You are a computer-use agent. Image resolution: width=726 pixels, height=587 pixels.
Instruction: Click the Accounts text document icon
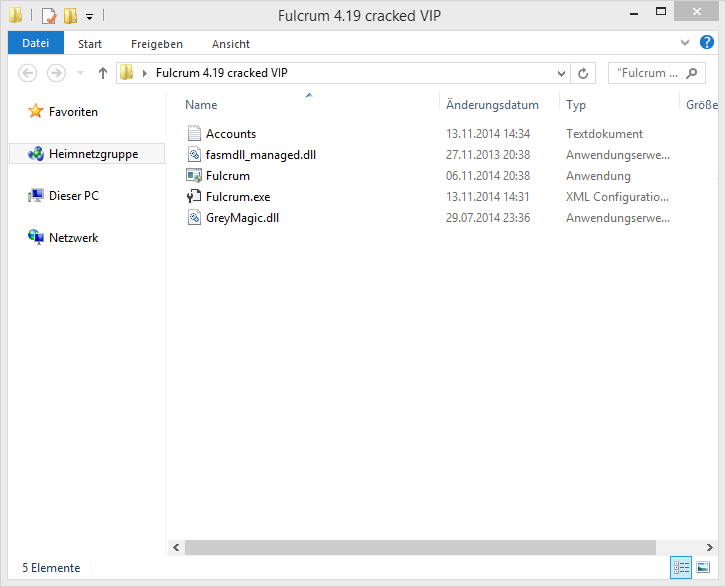194,133
